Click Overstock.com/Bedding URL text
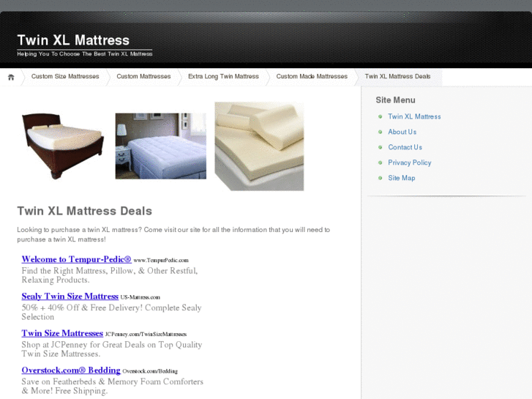The height and width of the screenshot is (399, 532). [x=150, y=371]
